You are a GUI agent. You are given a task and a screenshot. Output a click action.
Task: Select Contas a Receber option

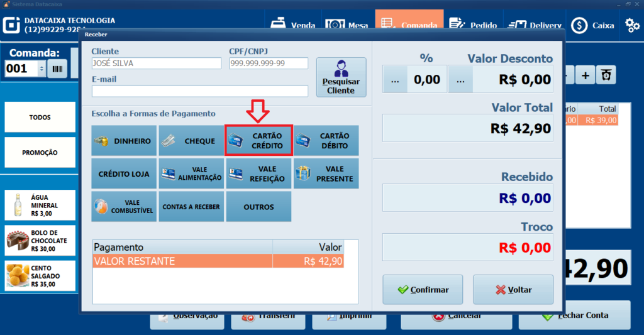tap(191, 207)
